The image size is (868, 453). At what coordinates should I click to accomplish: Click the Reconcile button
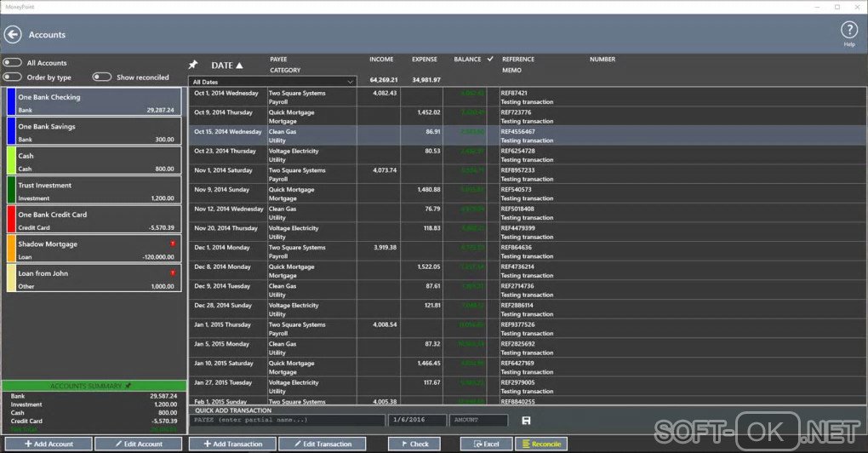click(x=541, y=444)
